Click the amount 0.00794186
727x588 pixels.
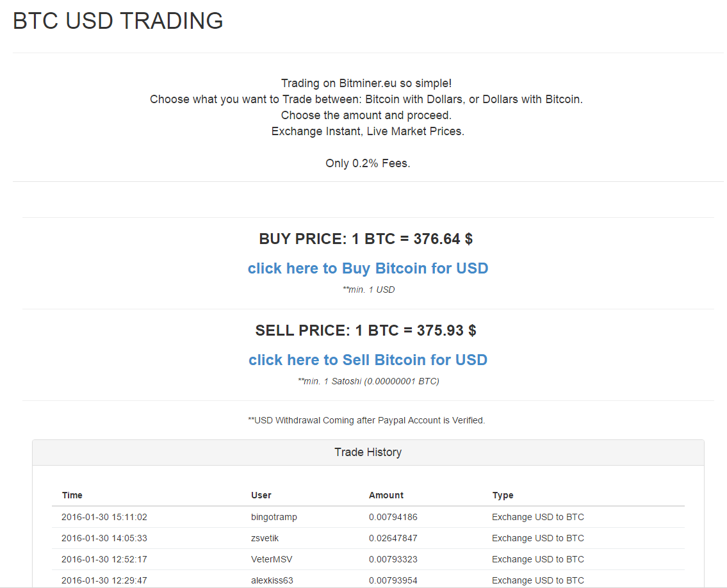[x=393, y=517]
